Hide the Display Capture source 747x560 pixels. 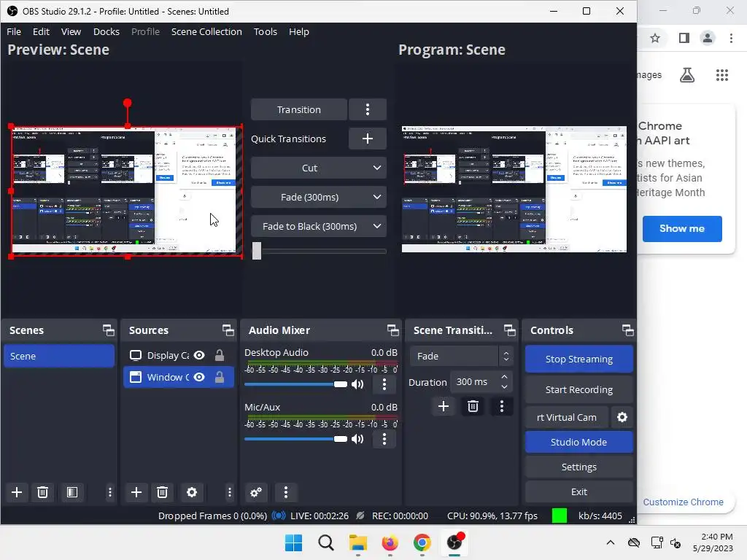point(200,355)
